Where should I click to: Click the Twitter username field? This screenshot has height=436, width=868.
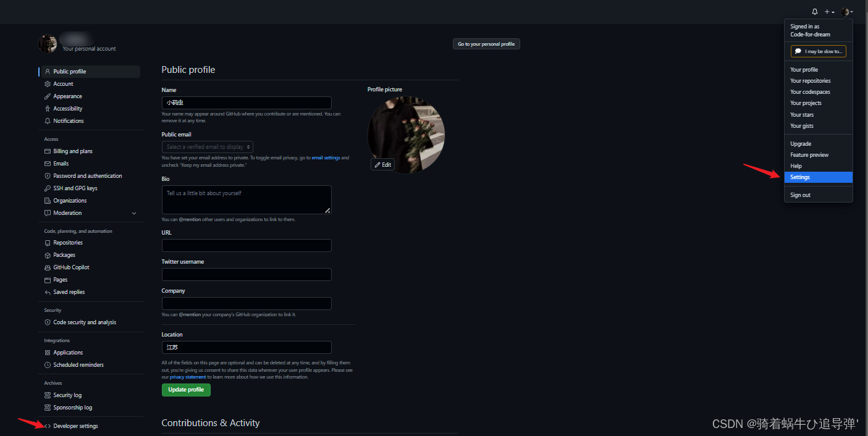pyautogui.click(x=246, y=275)
